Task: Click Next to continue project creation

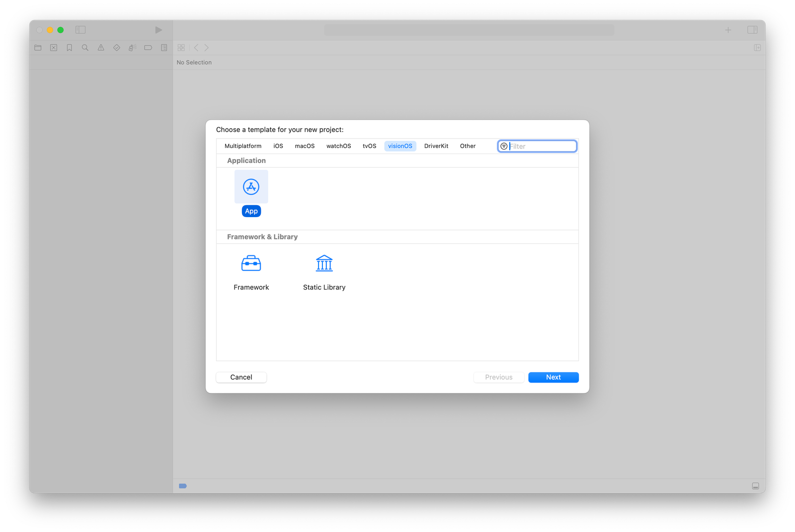Action: tap(553, 377)
